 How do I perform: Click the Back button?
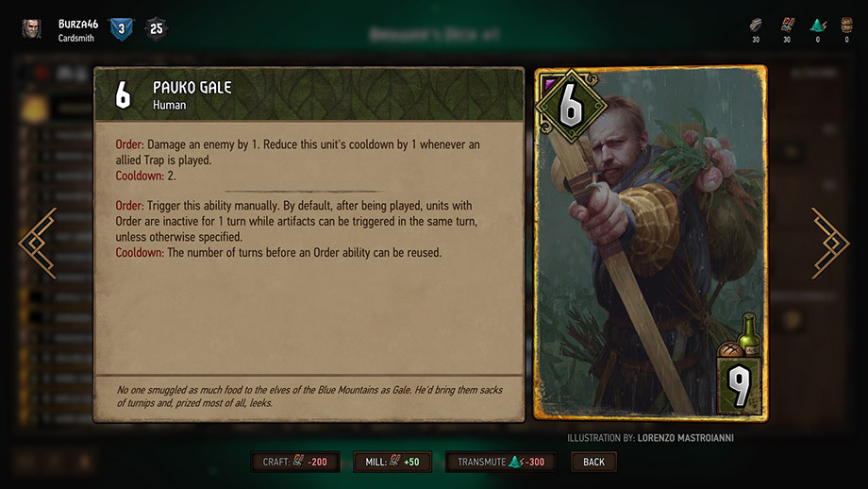click(x=594, y=462)
